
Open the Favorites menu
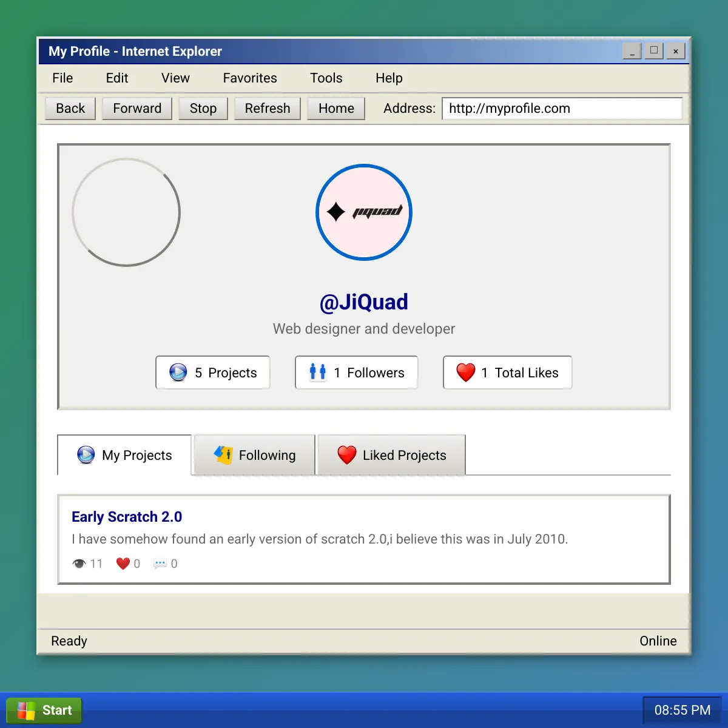point(250,78)
